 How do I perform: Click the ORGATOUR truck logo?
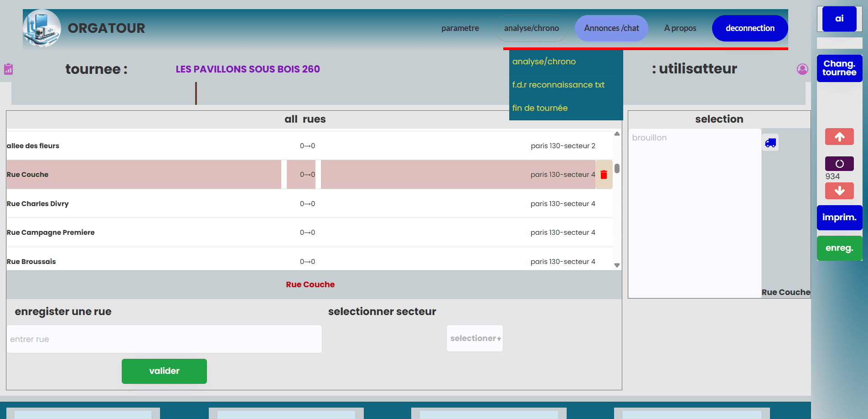point(42,28)
